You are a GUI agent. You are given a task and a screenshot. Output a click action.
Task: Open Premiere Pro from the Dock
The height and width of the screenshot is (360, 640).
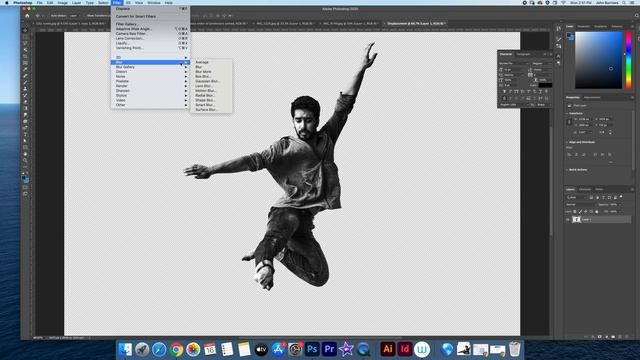tap(329, 349)
